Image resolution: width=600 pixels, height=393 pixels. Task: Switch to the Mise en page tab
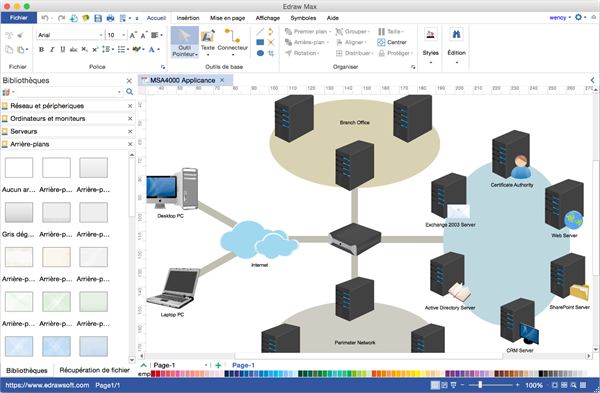click(227, 18)
